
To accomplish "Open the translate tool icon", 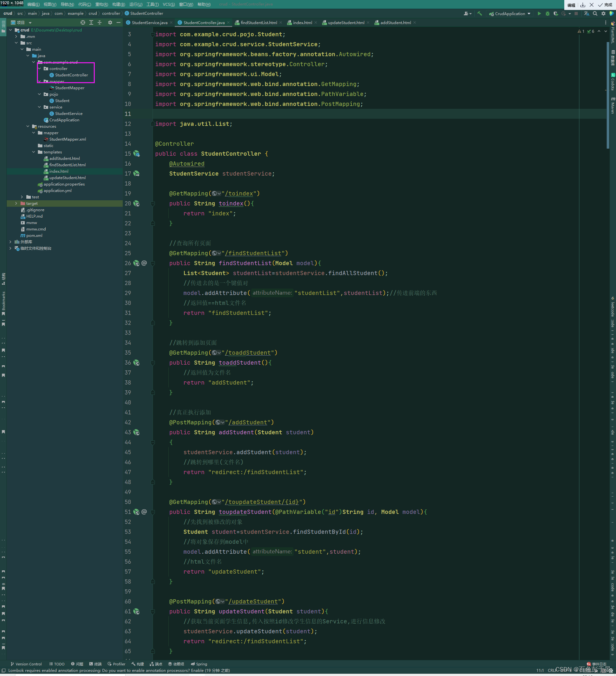I will (586, 13).
